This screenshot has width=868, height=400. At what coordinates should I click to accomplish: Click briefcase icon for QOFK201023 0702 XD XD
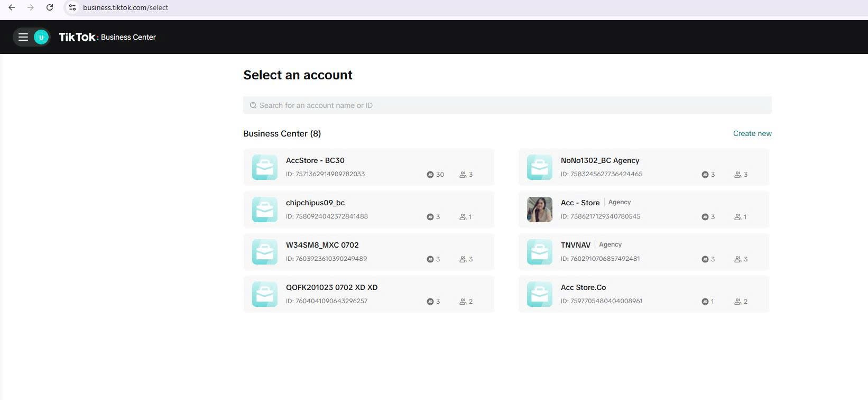pos(265,294)
